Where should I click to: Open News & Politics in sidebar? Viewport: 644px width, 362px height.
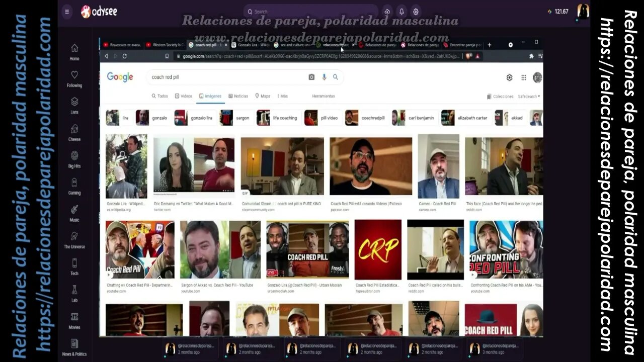click(74, 347)
